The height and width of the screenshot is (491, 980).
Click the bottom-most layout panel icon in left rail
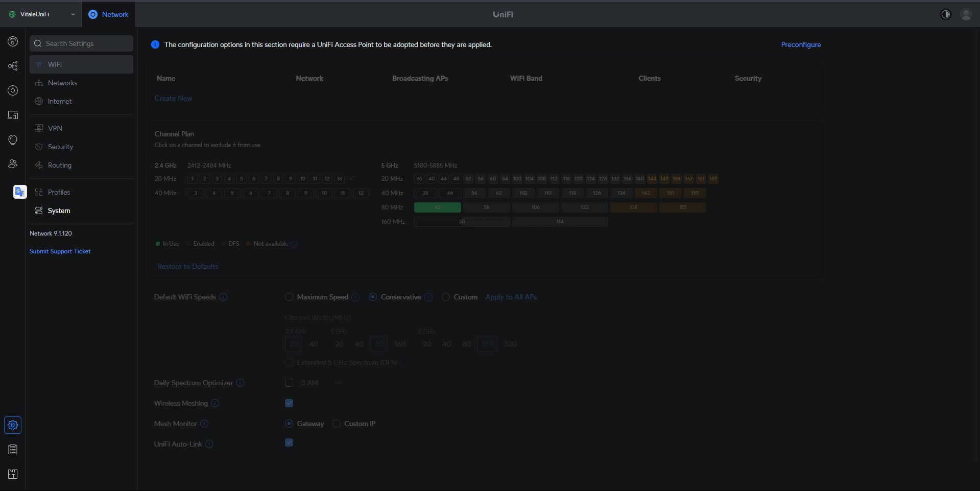[13, 474]
